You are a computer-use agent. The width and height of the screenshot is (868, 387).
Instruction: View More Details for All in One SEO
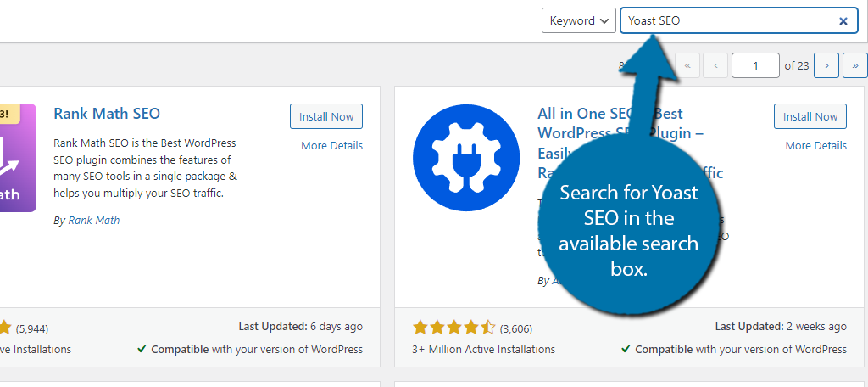[x=815, y=146]
